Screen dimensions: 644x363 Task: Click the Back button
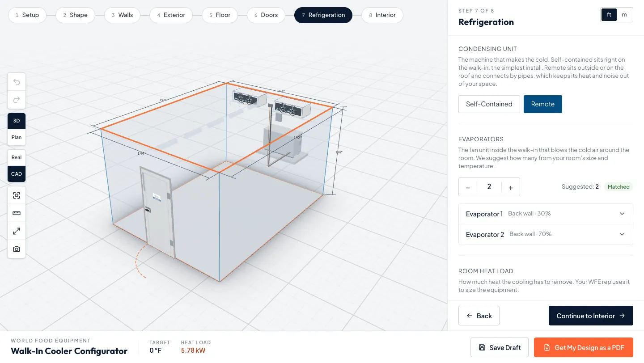pos(479,316)
